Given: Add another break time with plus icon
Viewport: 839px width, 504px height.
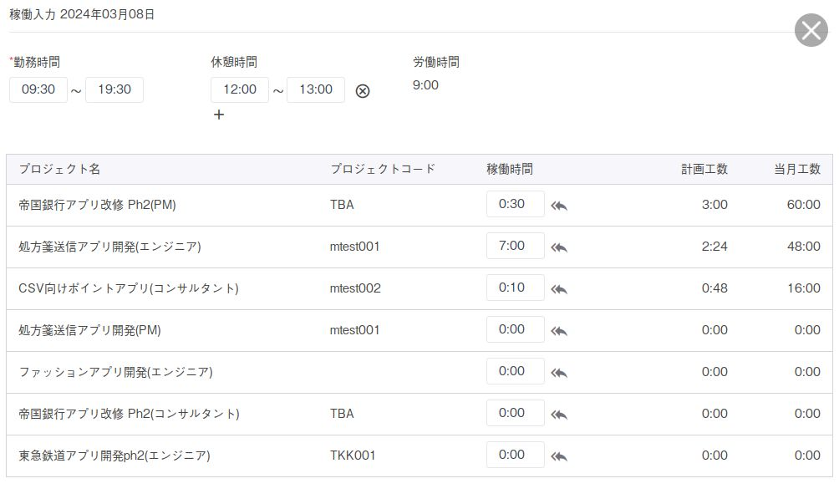Looking at the screenshot, I should point(219,115).
